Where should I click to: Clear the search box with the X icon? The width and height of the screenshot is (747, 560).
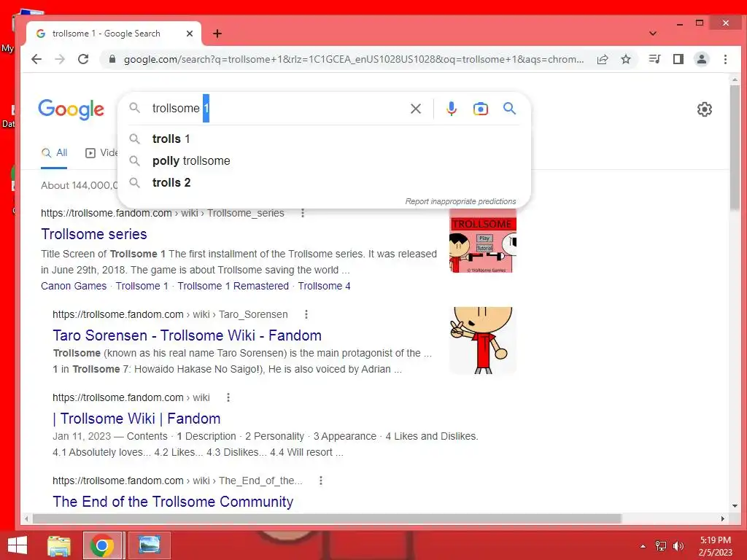(x=415, y=109)
